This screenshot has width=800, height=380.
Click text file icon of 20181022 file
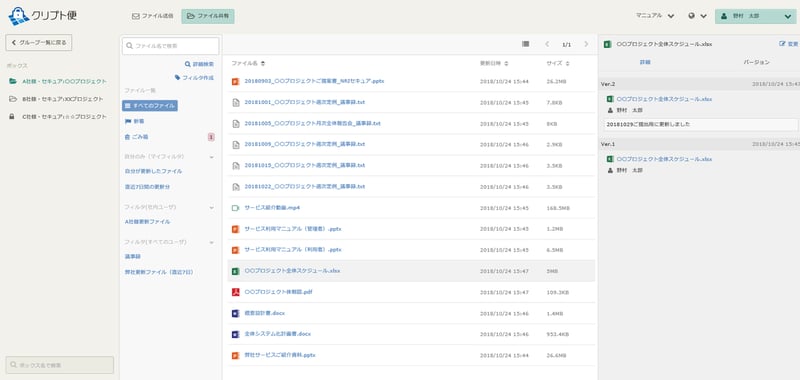236,187
